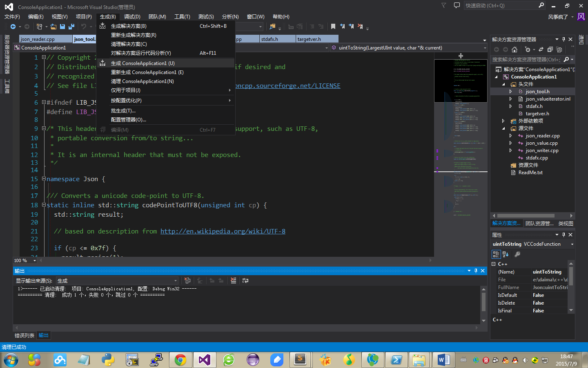Click the Save All toolbar icon

pos(71,27)
